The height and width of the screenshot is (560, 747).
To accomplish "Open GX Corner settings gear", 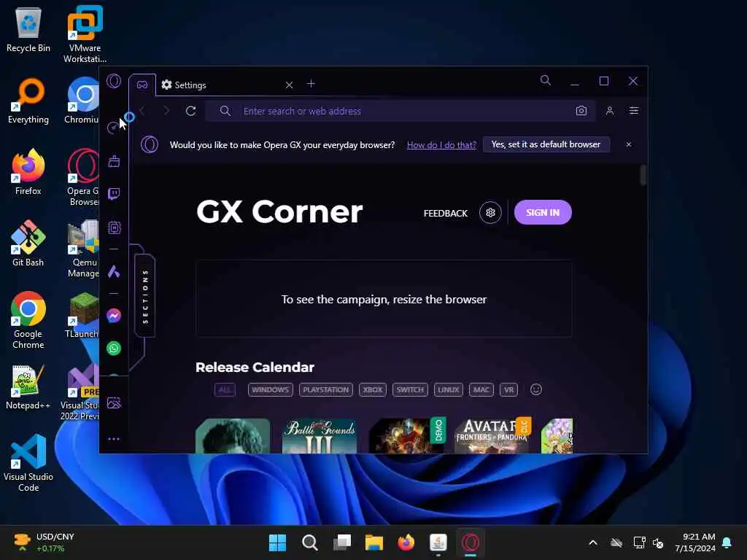I will (x=490, y=213).
